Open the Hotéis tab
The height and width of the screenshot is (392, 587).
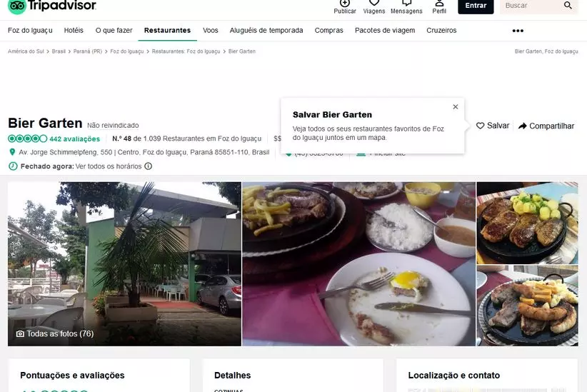pos(74,31)
